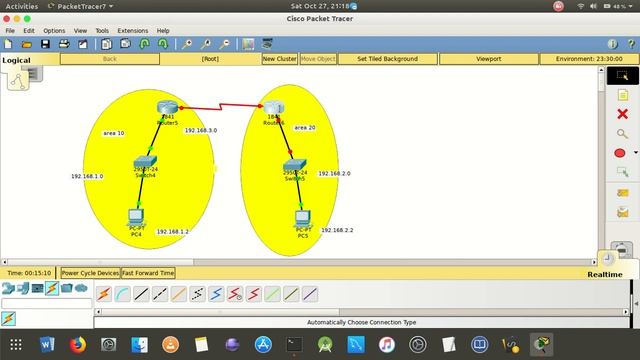Screen dimensions: 640x360
Task: Click the Paste icon in toolbar
Action: point(125,44)
